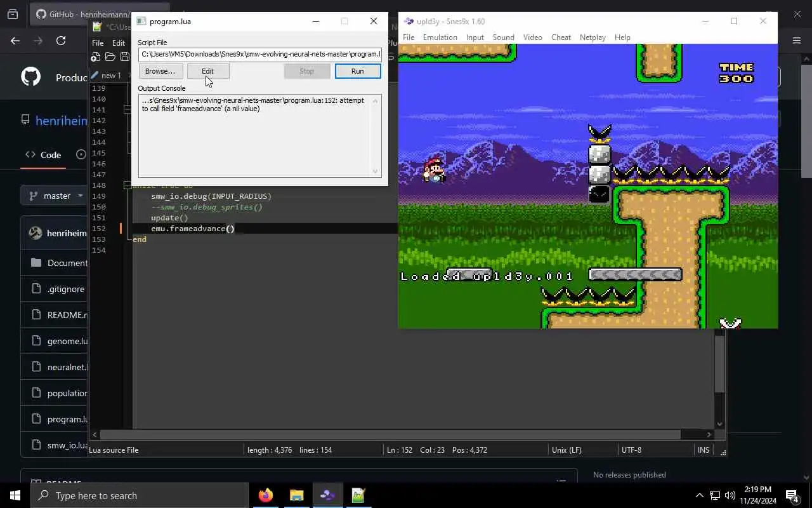
Task: Click the 'Unix (LF)' status bar entry
Action: click(566, 450)
